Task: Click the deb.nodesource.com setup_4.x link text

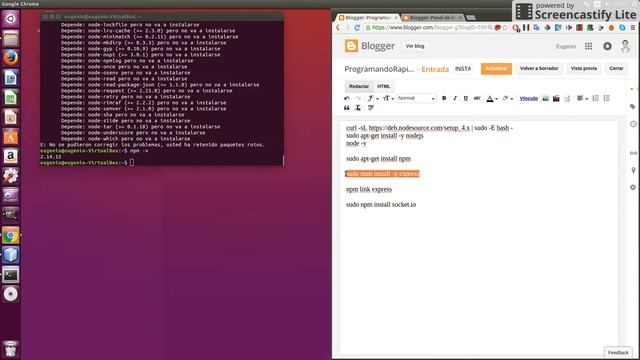Action: coord(419,128)
